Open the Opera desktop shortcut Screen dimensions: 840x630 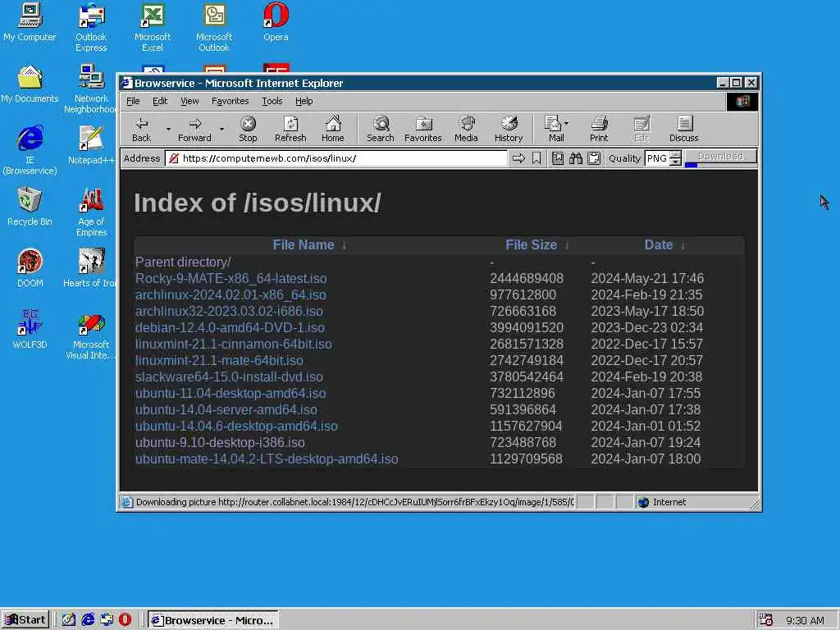point(276,23)
